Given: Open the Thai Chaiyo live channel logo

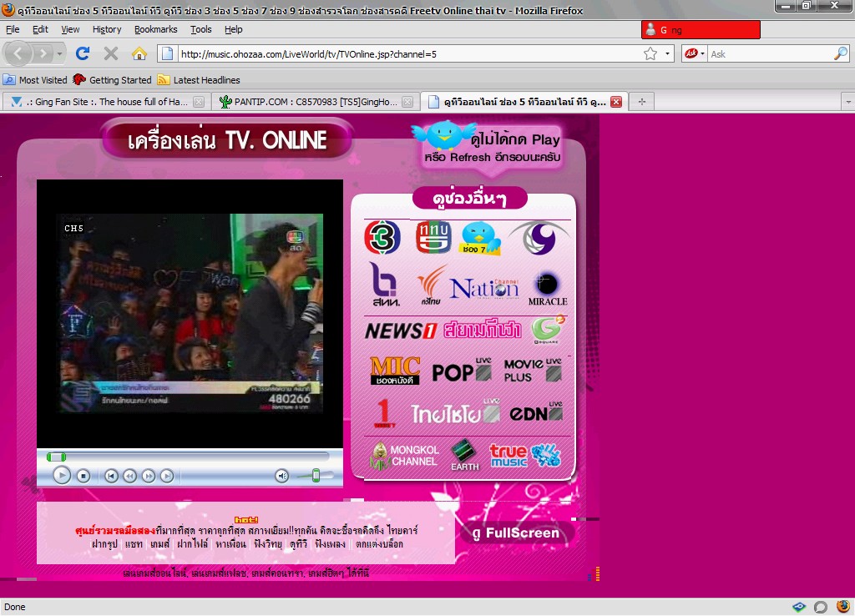Looking at the screenshot, I should (455, 412).
